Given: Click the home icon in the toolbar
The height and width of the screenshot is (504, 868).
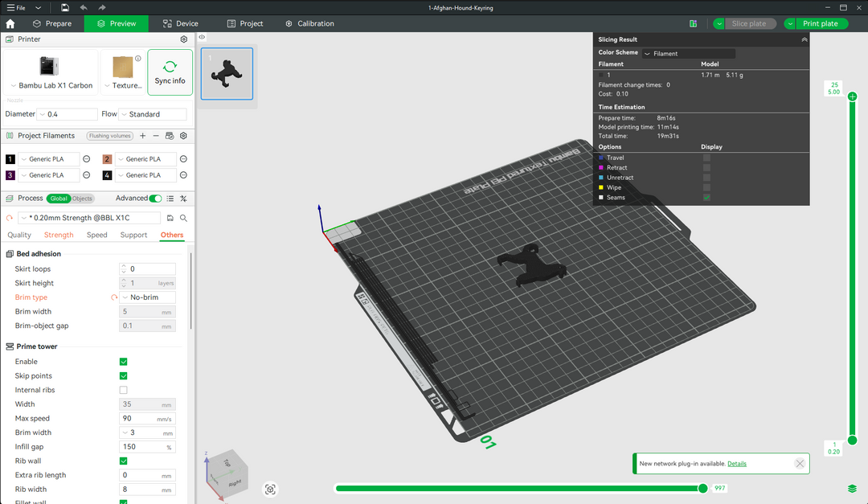Looking at the screenshot, I should pyautogui.click(x=10, y=23).
